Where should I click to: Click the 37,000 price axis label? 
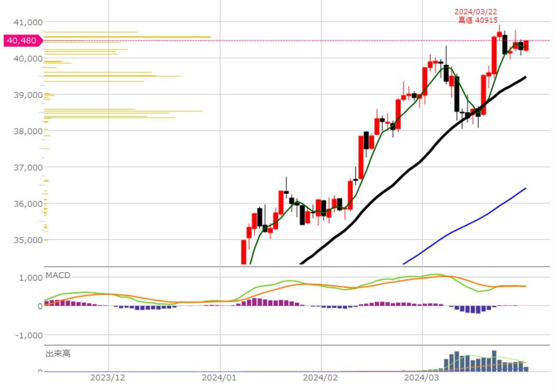tap(28, 167)
